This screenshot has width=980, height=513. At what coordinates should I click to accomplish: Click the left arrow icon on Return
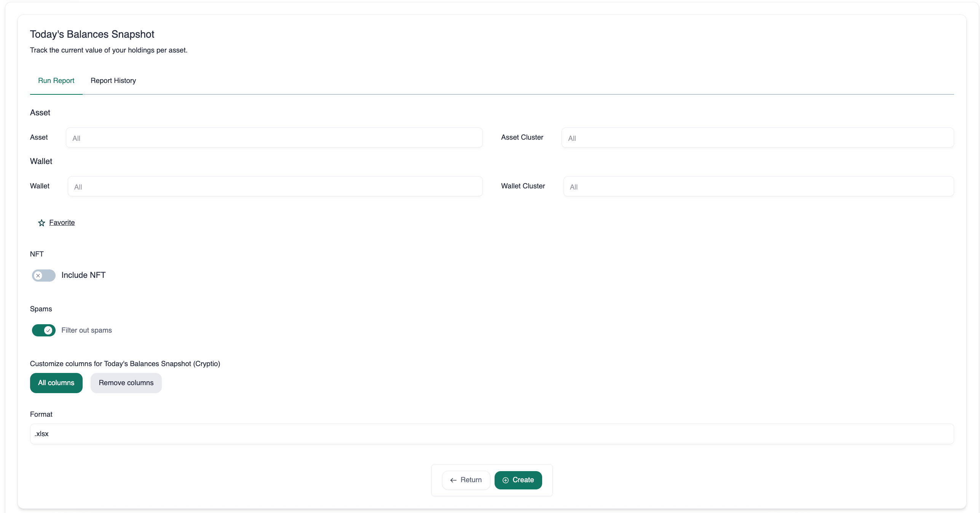pos(453,480)
